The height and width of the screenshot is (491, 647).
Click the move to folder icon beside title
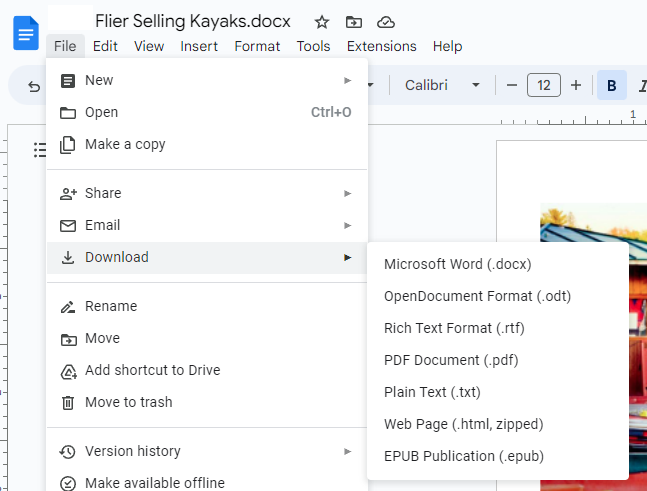click(354, 22)
